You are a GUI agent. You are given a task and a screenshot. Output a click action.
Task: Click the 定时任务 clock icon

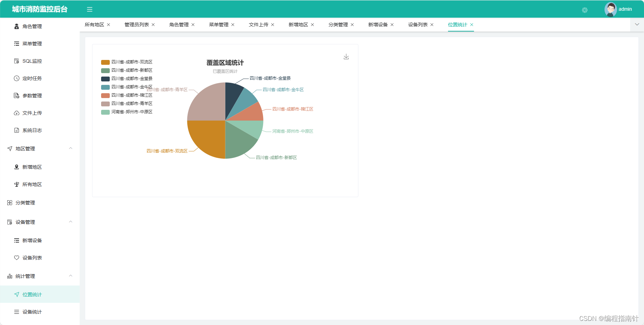click(17, 78)
